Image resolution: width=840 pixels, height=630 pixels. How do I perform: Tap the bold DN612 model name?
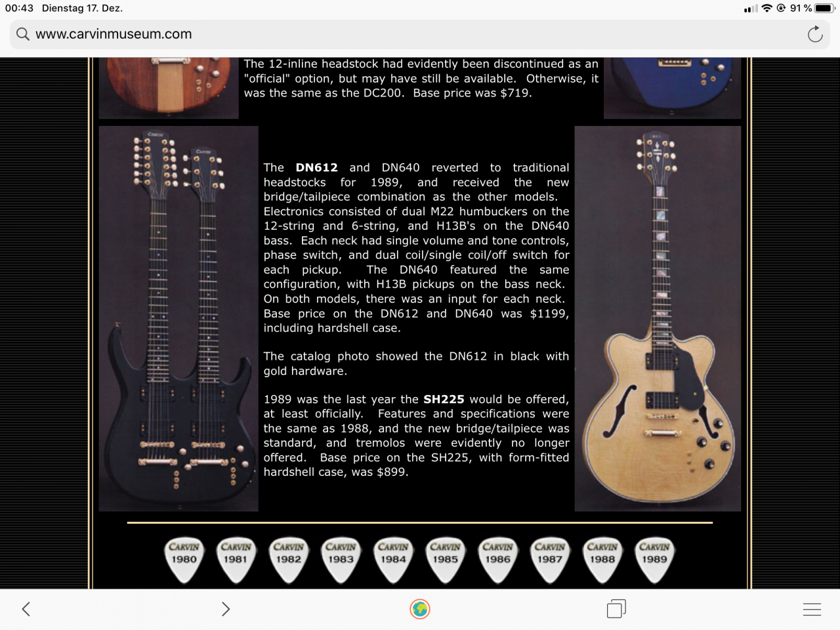(316, 168)
